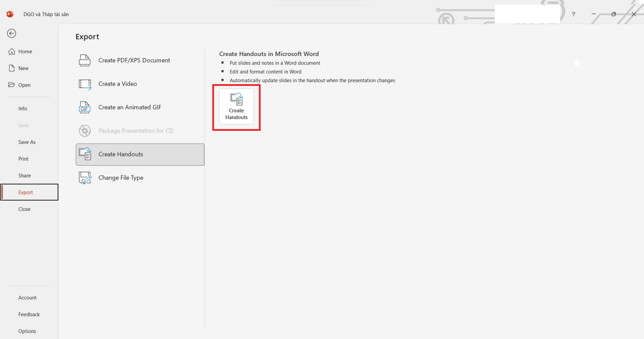Viewport: 644px width, 339px height.
Task: Click the Open folder icon in sidebar
Action: [12, 85]
